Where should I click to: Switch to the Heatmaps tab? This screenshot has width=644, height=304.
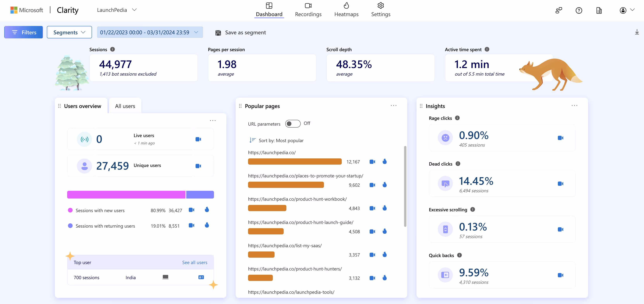346,10
